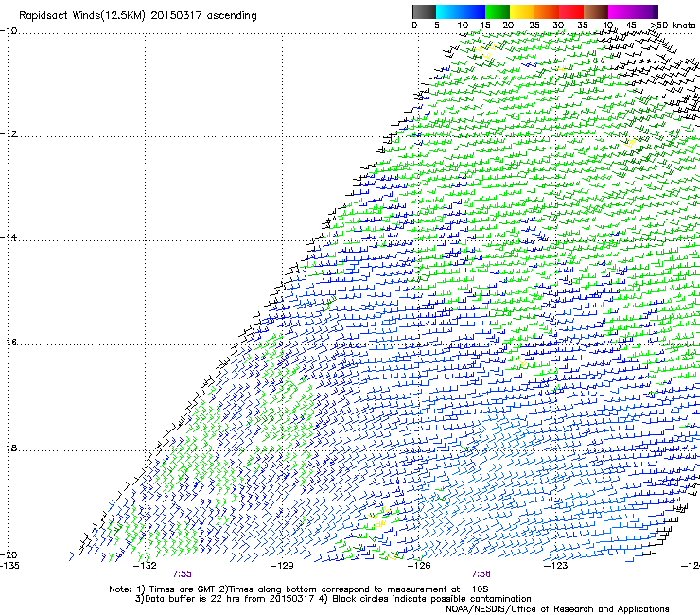Click the longitude label '-129'
This screenshot has width=700, height=615.
[x=282, y=566]
